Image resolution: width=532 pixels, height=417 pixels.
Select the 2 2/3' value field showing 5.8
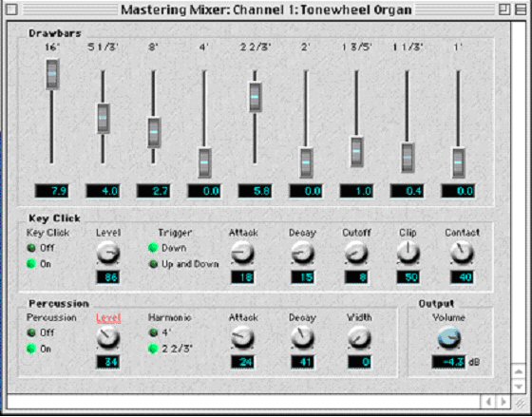pos(256,191)
